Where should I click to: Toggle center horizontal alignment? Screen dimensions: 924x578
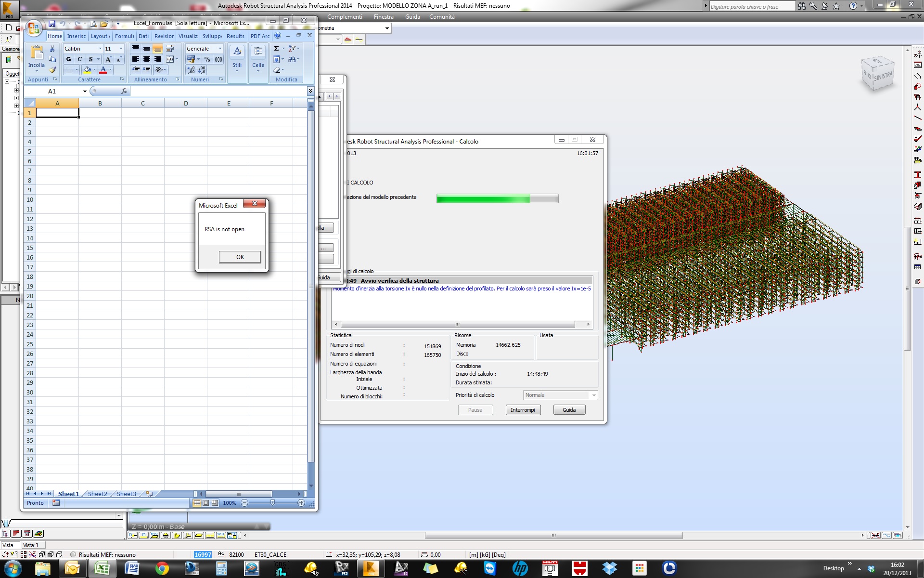coord(147,59)
